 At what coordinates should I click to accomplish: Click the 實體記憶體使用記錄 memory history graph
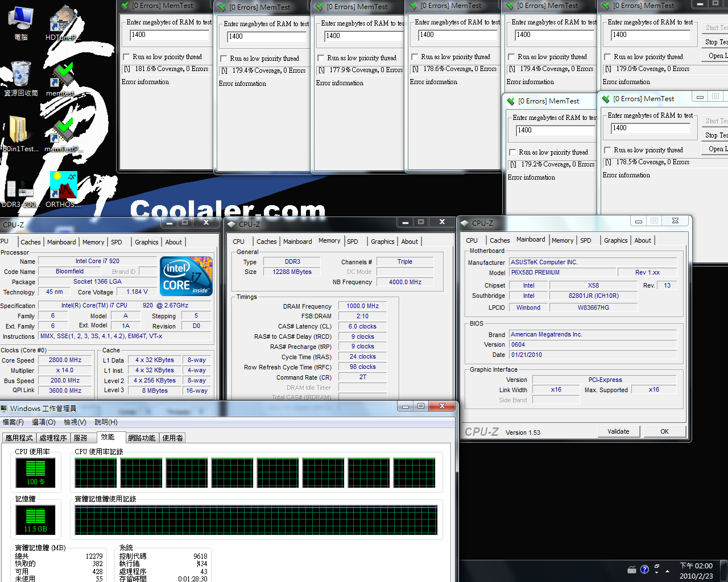coord(256,520)
